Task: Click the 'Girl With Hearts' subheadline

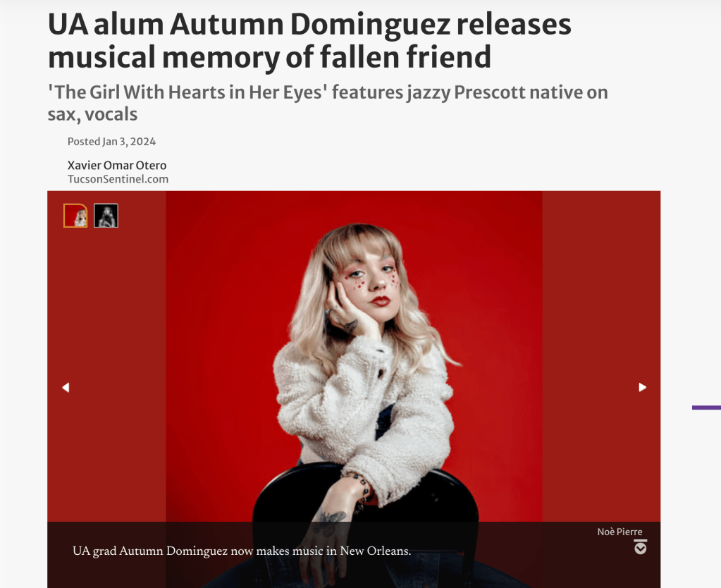Action: pos(328,103)
